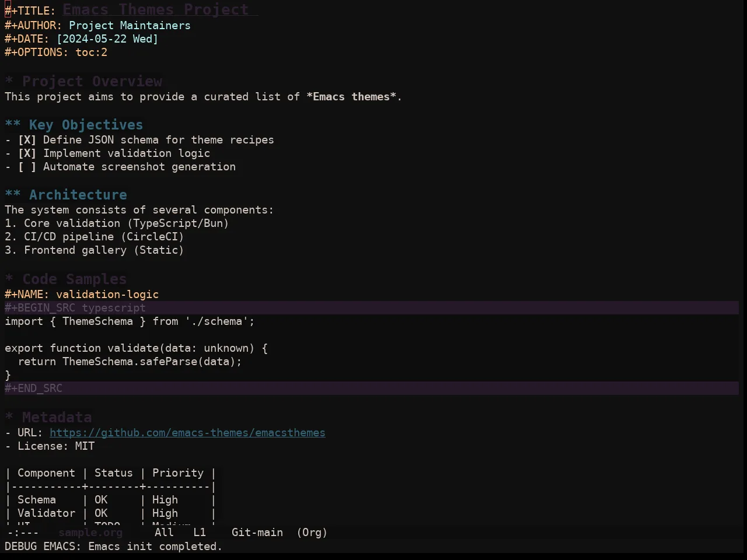Collapse the Project Overview heading
The height and width of the screenshot is (560, 747).
point(83,82)
